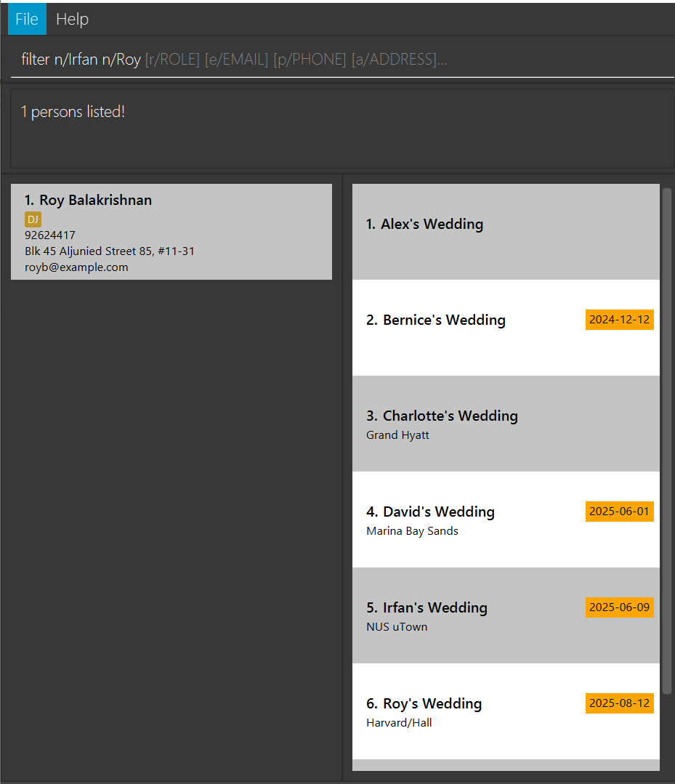Click the DJ role tag
Screen dimensions: 675x784
[33, 219]
